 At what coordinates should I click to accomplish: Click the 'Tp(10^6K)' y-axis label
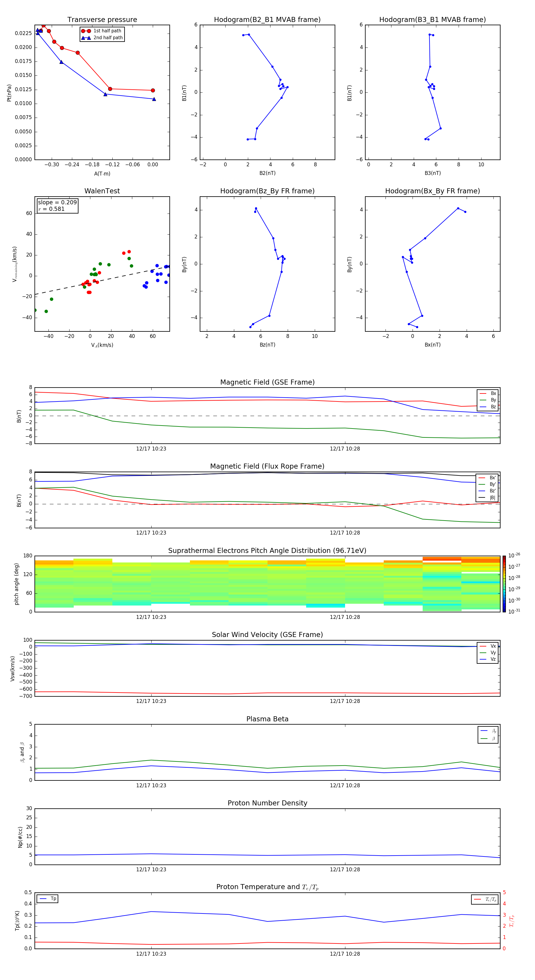pyautogui.click(x=17, y=921)
